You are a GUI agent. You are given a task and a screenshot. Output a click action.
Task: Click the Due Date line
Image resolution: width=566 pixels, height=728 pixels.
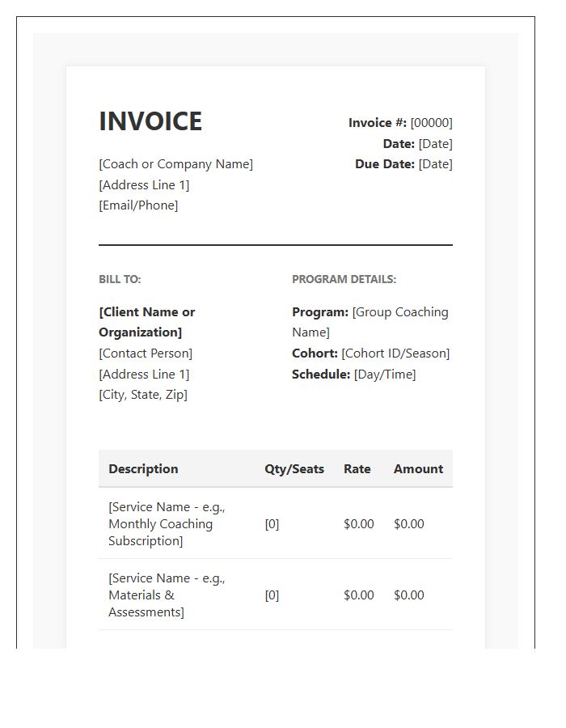(x=403, y=164)
